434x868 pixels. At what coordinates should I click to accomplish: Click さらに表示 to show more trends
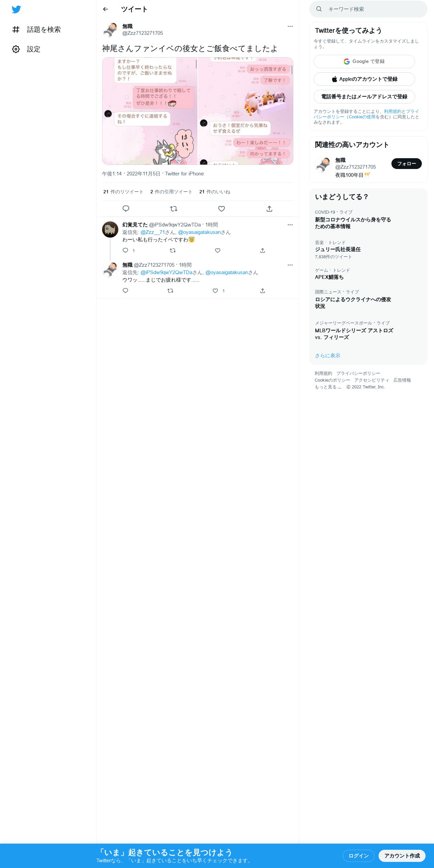(x=328, y=356)
